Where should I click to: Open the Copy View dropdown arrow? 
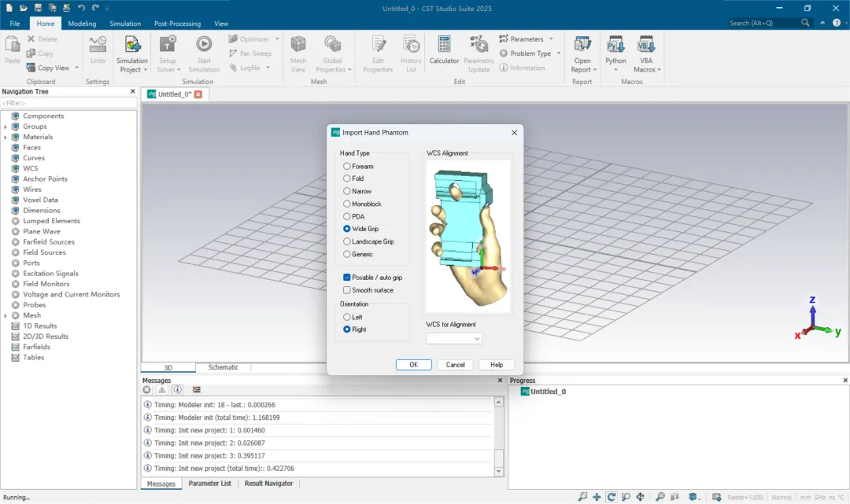(76, 68)
